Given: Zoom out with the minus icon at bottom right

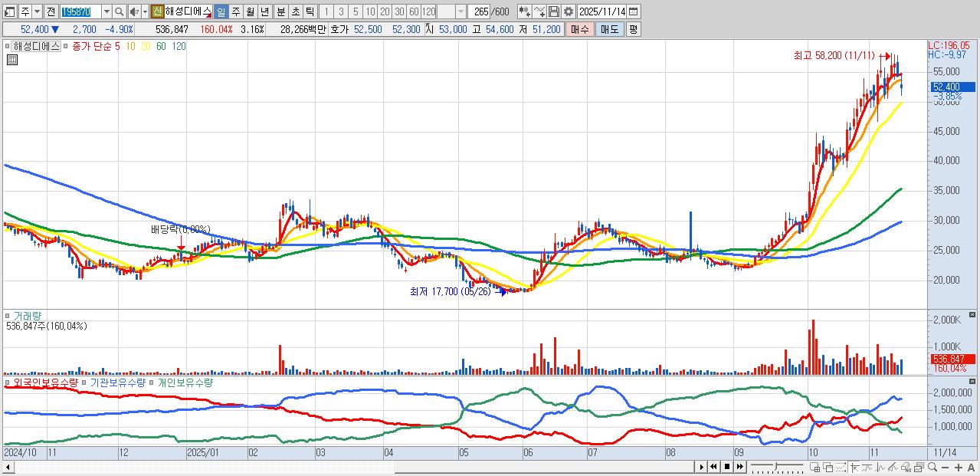Looking at the screenshot, I should pyautogui.click(x=946, y=468).
